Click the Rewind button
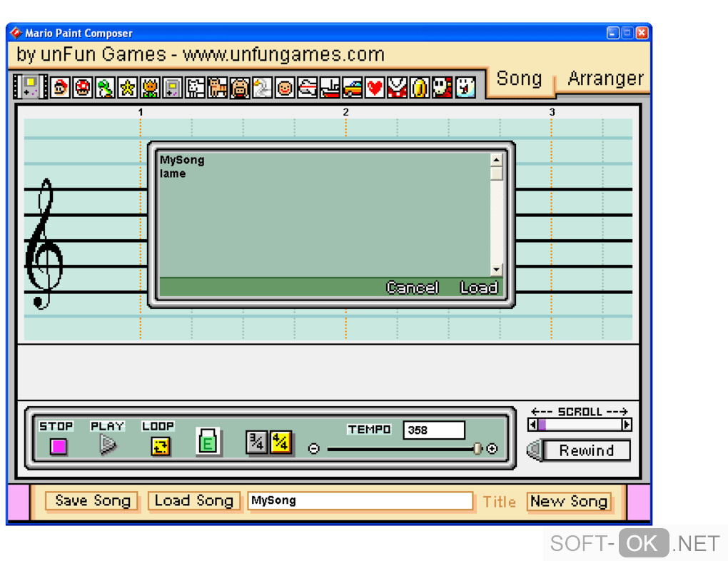This screenshot has width=728, height=561. coord(587,450)
